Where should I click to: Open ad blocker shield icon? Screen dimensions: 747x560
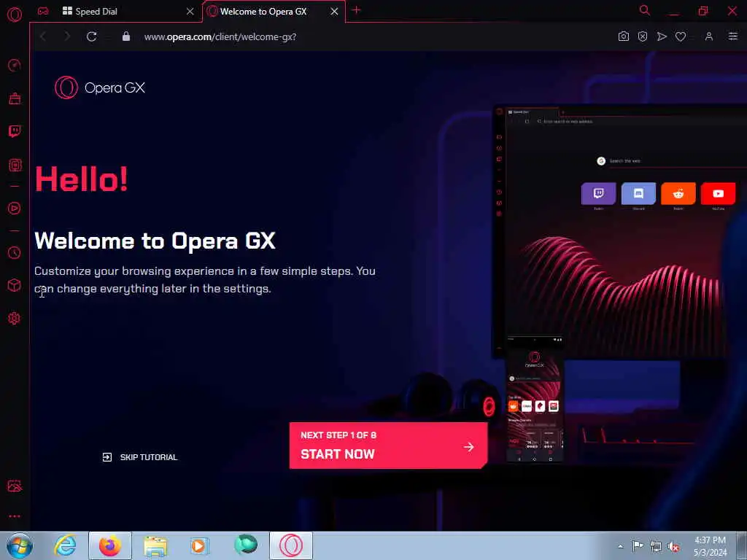click(643, 36)
